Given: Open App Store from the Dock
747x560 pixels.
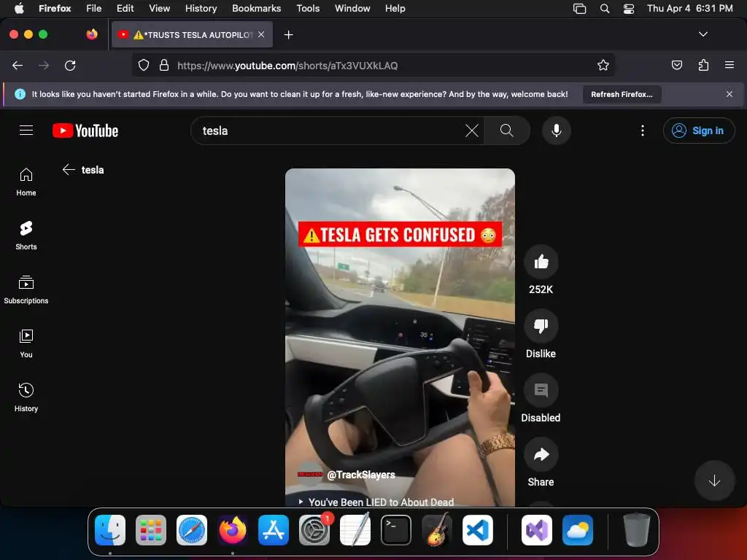Looking at the screenshot, I should pos(274,530).
